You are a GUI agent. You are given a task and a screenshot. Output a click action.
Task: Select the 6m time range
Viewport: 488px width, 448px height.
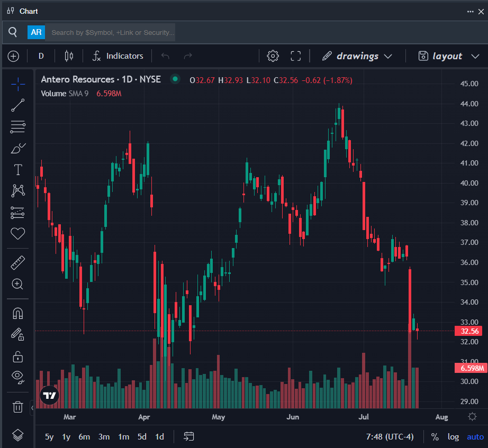84,437
